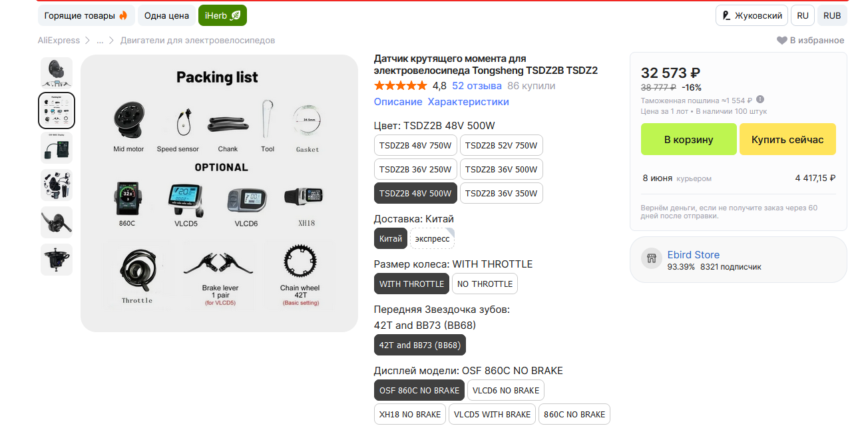The image size is (868, 446).
Task: Choose the TSDZ2B 52V 750W option
Action: coord(501,146)
